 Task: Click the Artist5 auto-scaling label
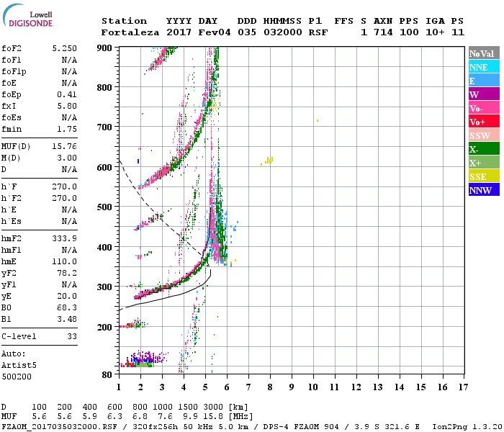click(19, 366)
